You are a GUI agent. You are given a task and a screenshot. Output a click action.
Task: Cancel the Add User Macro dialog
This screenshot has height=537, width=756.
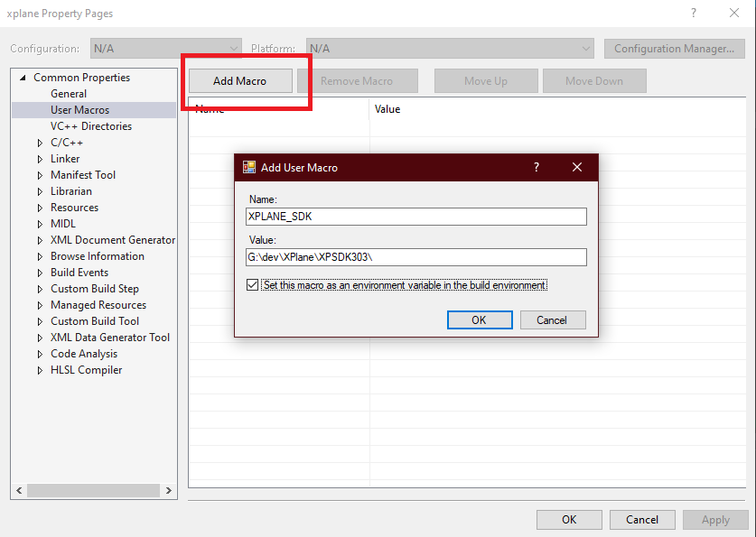552,319
